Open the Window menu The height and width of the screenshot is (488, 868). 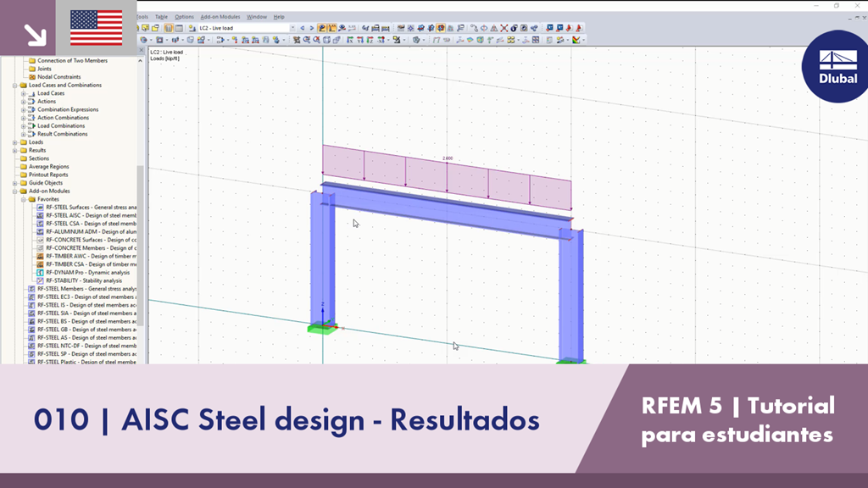point(256,17)
